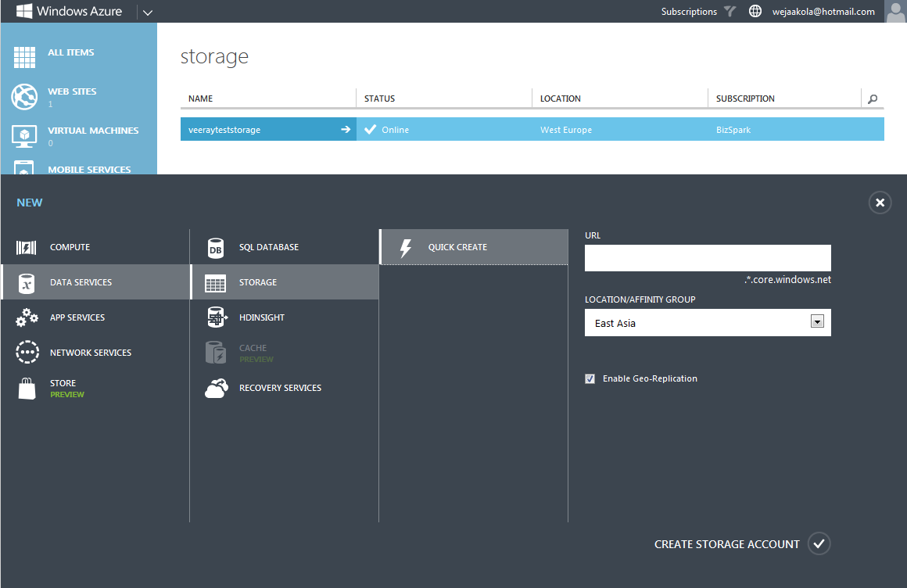
Task: Focus the storage URL input field
Action: 708,258
